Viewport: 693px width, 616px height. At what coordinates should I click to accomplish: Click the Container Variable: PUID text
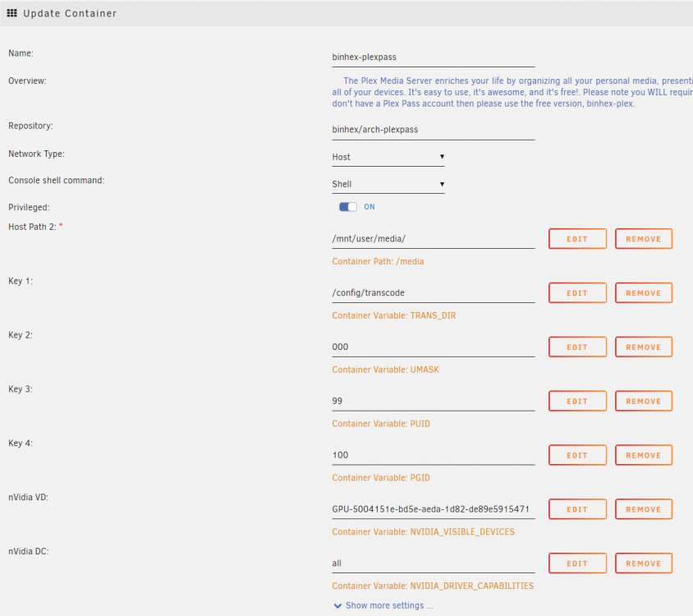click(381, 424)
